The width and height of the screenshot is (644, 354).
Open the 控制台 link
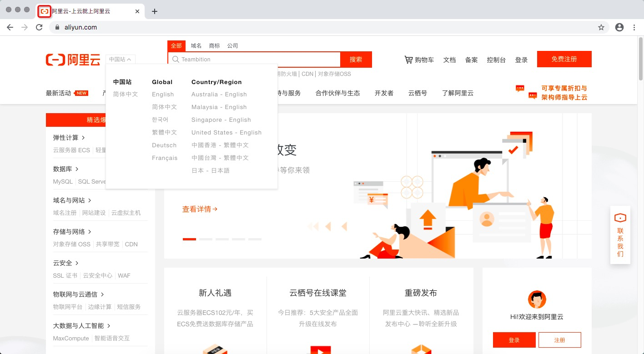[x=496, y=60]
